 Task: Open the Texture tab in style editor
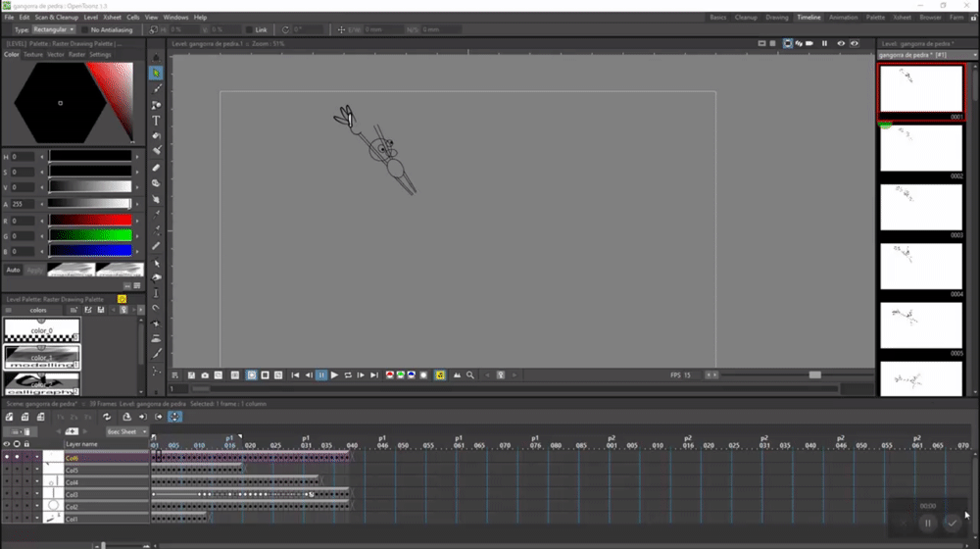click(x=33, y=55)
